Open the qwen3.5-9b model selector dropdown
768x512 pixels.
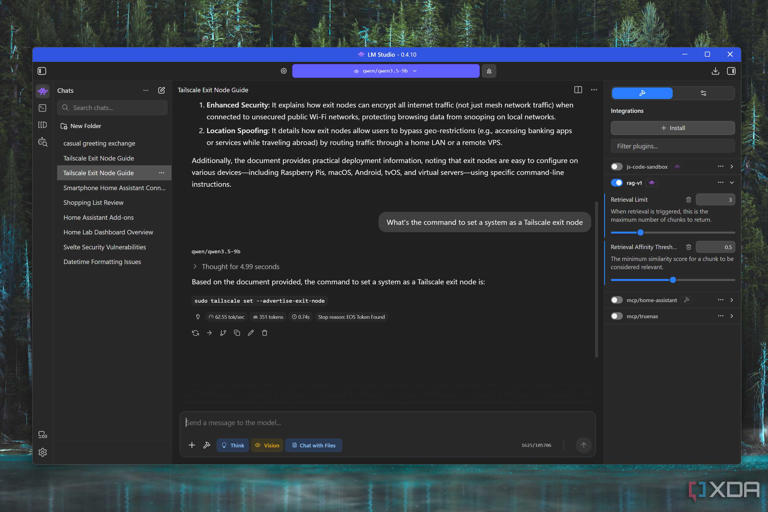tap(385, 71)
